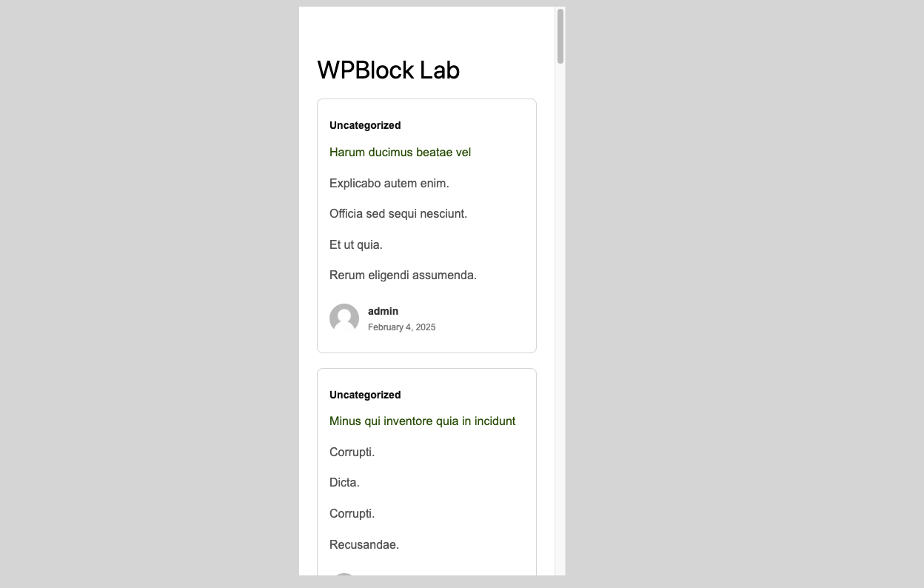Click the vertical scrollbar thumb

pos(560,36)
